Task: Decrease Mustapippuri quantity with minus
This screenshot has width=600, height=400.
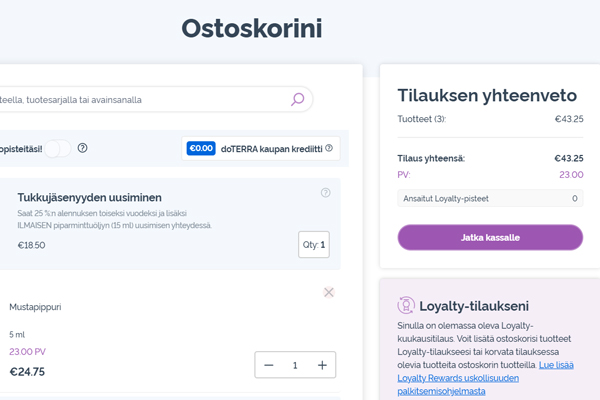Action: tap(269, 365)
